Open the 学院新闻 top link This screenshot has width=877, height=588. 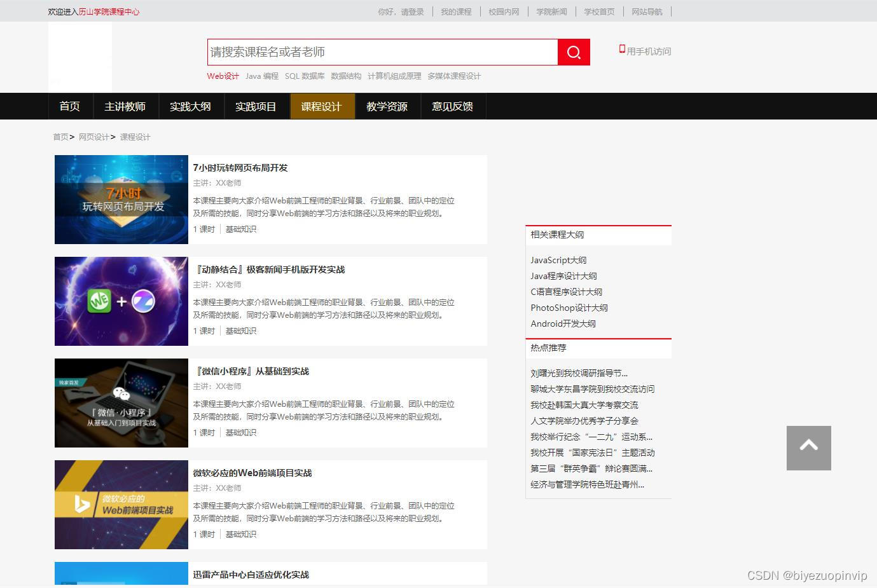(x=551, y=11)
